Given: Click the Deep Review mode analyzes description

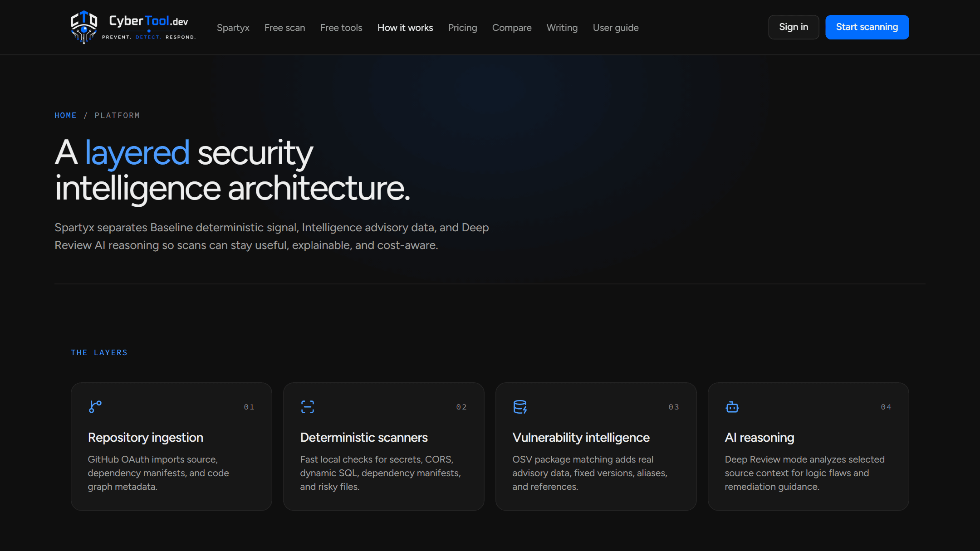Looking at the screenshot, I should tap(804, 473).
